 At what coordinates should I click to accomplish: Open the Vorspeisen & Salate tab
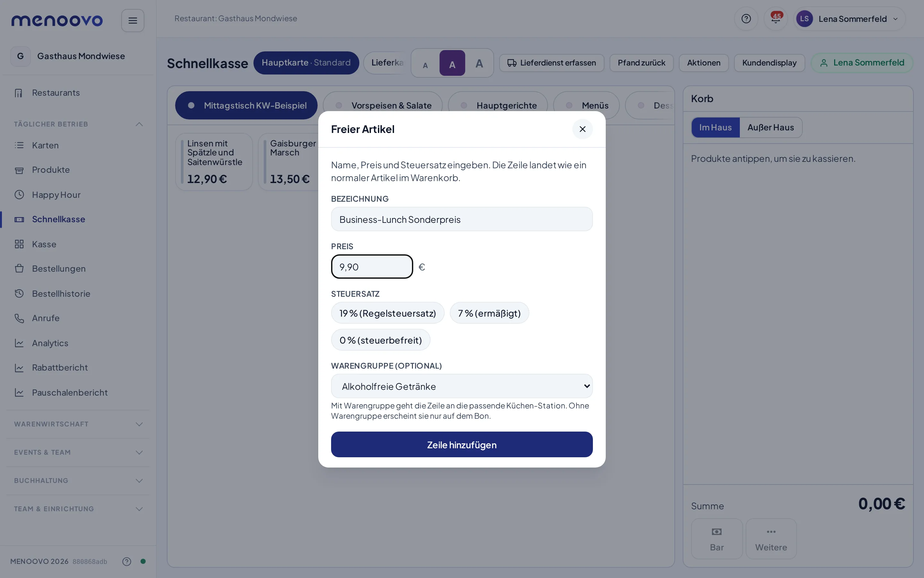click(x=382, y=105)
